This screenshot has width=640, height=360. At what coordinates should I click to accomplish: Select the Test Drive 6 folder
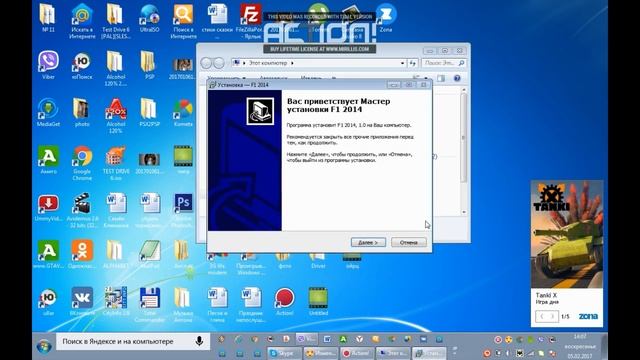click(116, 21)
